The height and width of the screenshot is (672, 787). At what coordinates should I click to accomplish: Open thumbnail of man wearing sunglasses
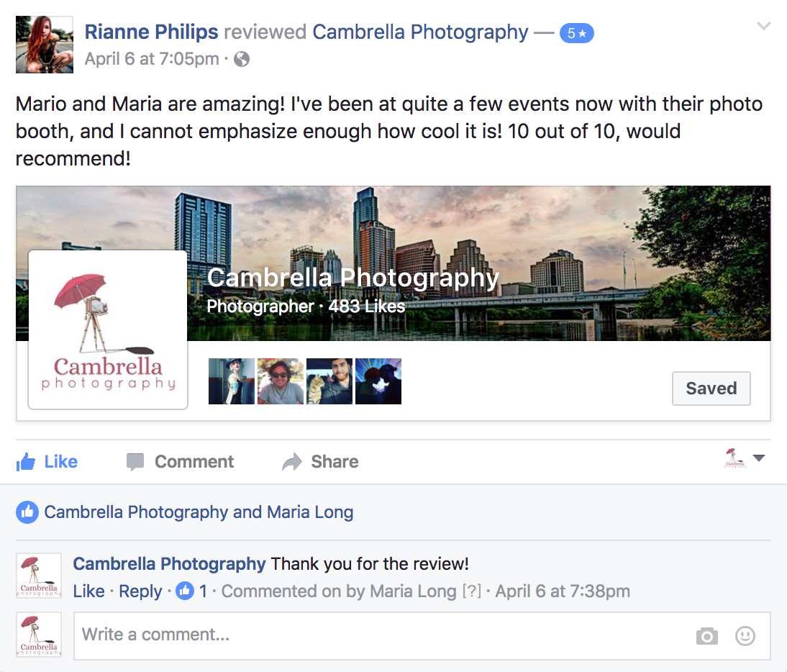[281, 381]
